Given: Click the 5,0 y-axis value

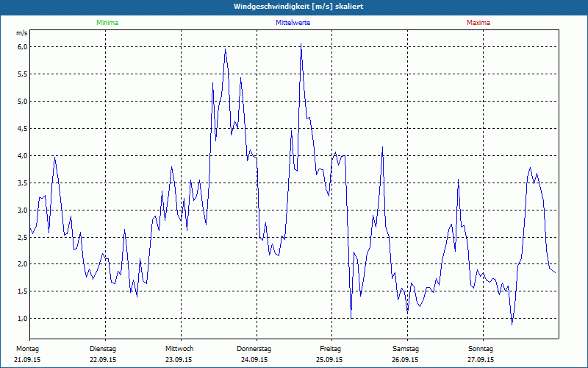Looking at the screenshot, I should point(23,102).
